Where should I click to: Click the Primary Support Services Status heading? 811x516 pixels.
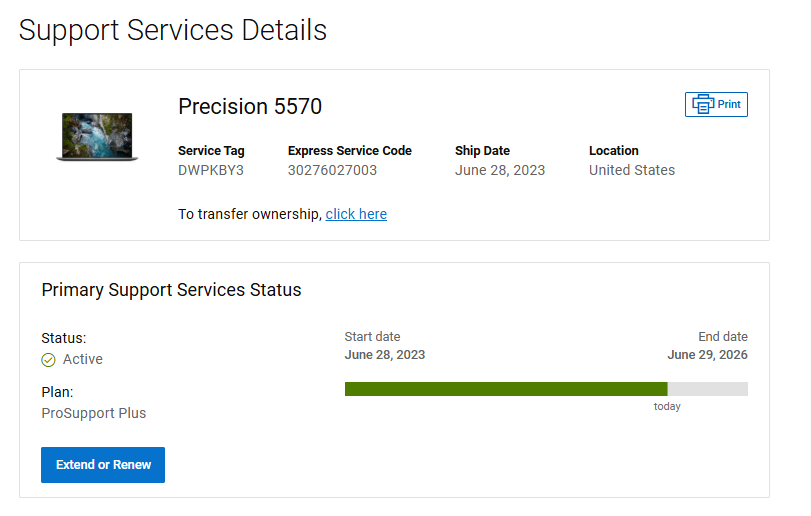tap(171, 290)
